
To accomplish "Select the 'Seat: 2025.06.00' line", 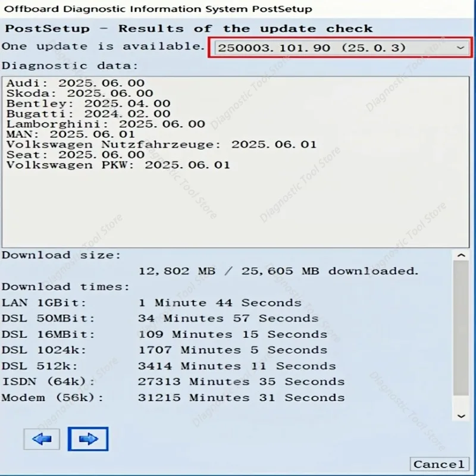I will click(x=76, y=155).
